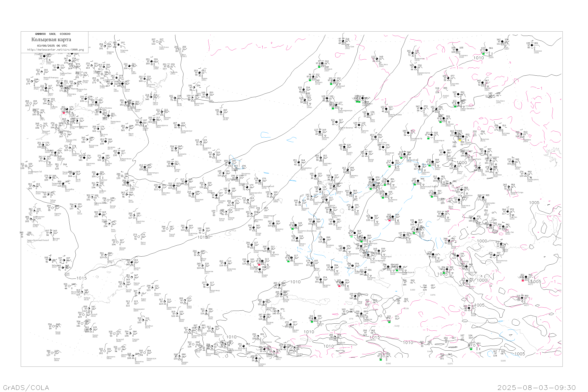Click the 2025-08-03-09:30 timestamp
The width and height of the screenshot is (588, 392).
click(x=536, y=387)
